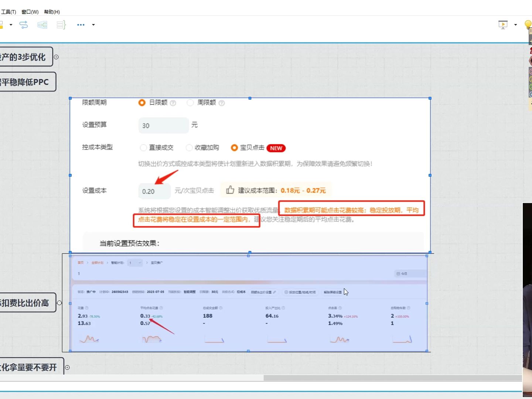The image size is (532, 399).
Task: Open the dropdown arrow beside the ellipsis icon
Action: 93,25
